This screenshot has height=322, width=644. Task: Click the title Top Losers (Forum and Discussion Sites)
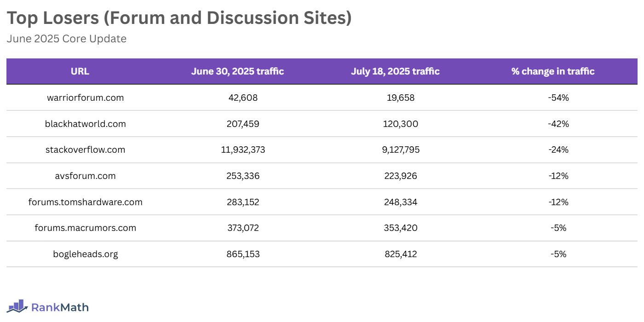click(179, 18)
